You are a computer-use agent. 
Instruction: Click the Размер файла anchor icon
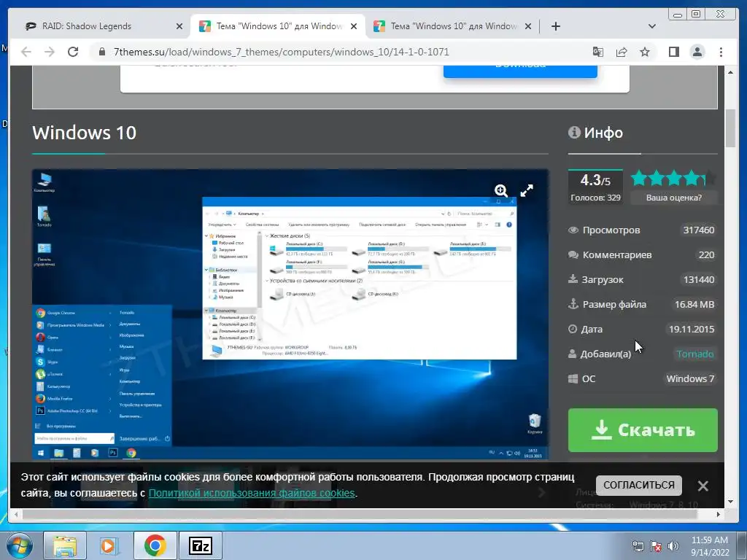[573, 304]
